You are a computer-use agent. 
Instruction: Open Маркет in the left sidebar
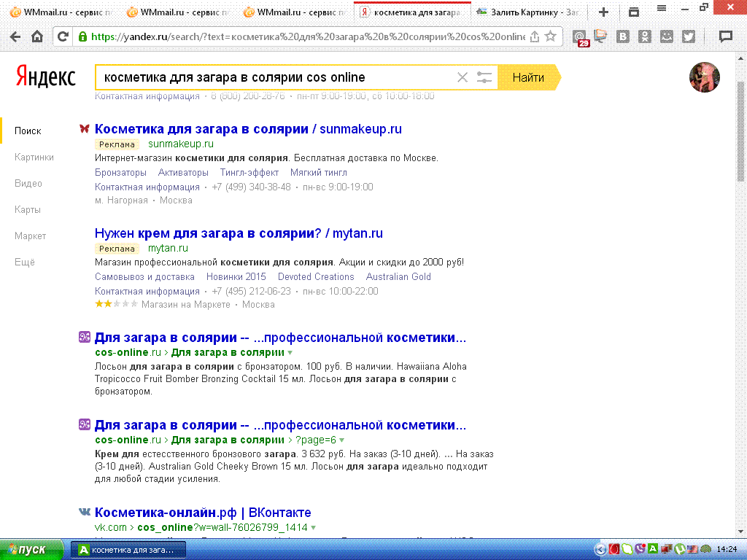(x=30, y=236)
